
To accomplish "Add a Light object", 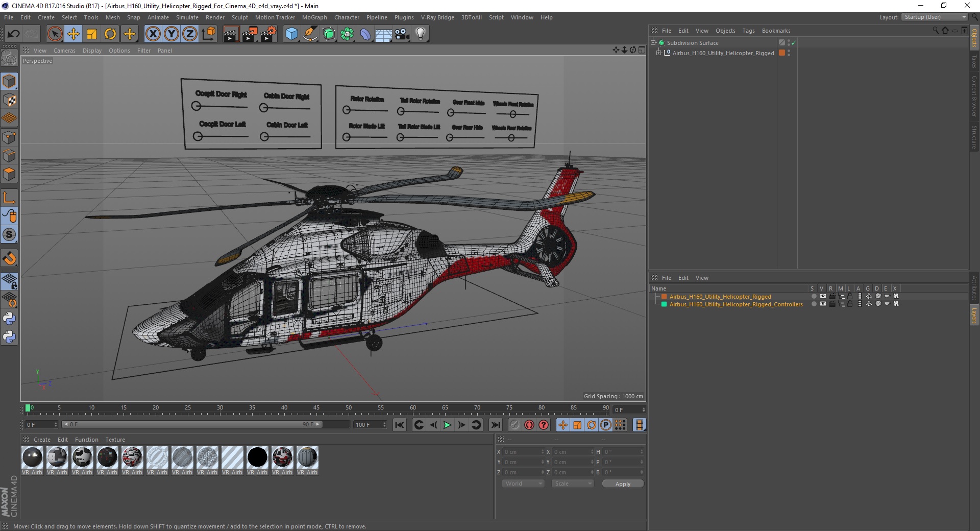I will coord(421,34).
